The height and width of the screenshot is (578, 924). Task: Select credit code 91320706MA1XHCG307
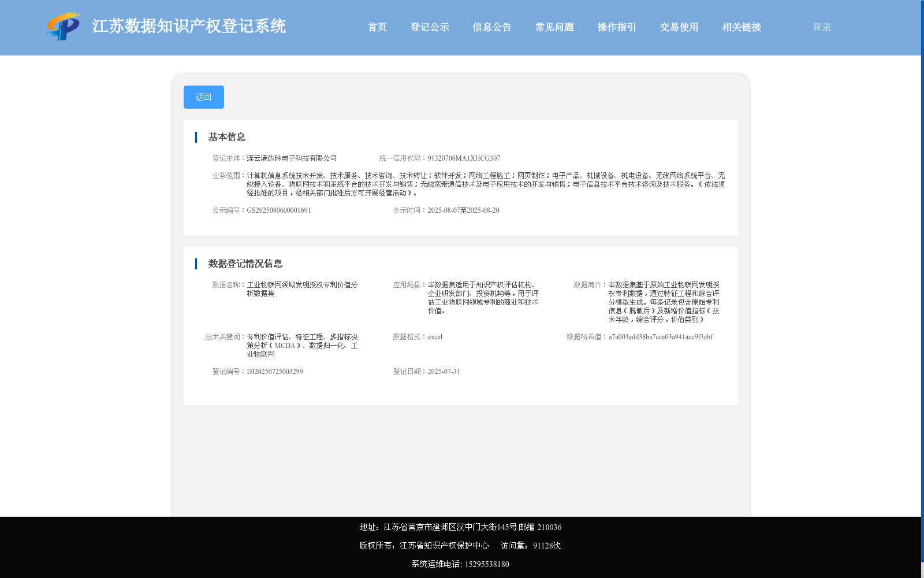tap(464, 158)
